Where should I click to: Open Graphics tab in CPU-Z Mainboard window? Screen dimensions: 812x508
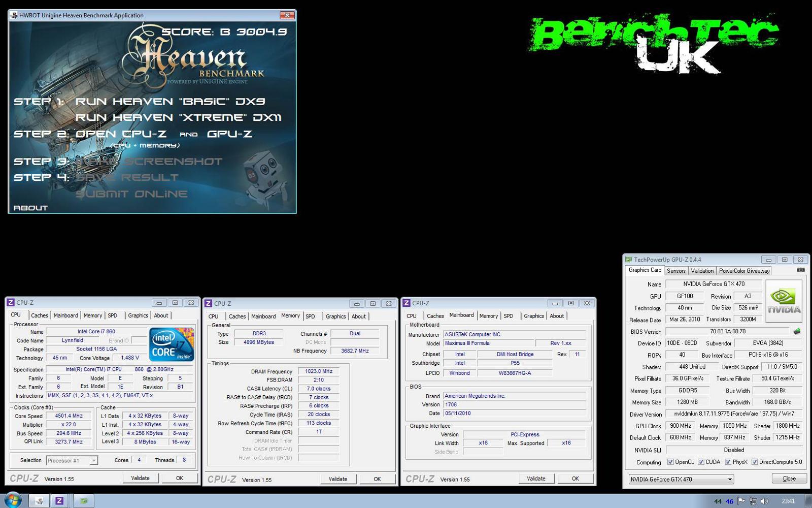(x=533, y=316)
